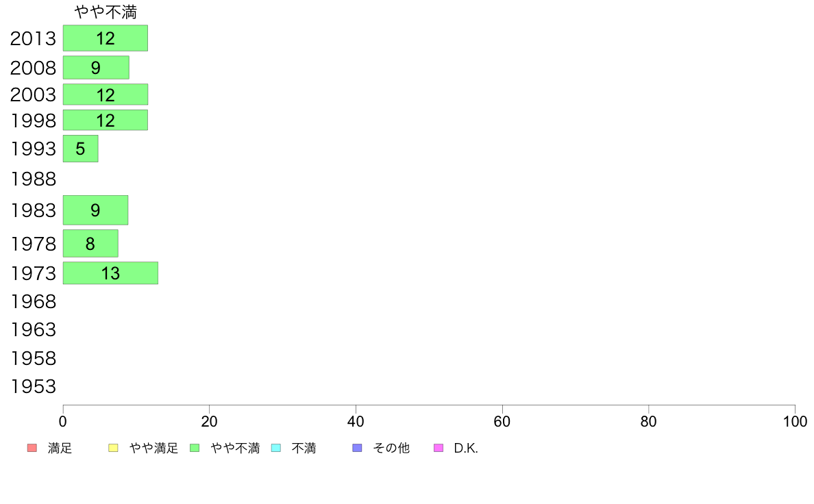Viewport: 814px width, 504px height.
Task: Select the 1998 bar showing 12
Action: click(106, 120)
